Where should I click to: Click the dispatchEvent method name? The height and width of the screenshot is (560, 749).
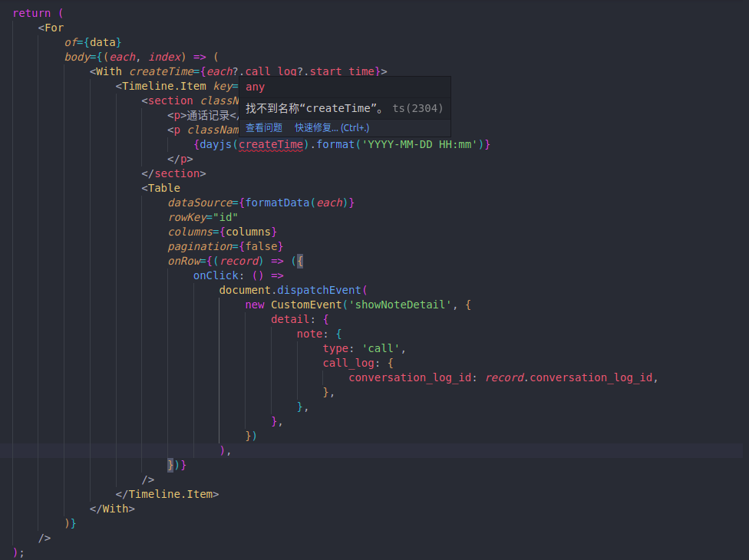319,290
